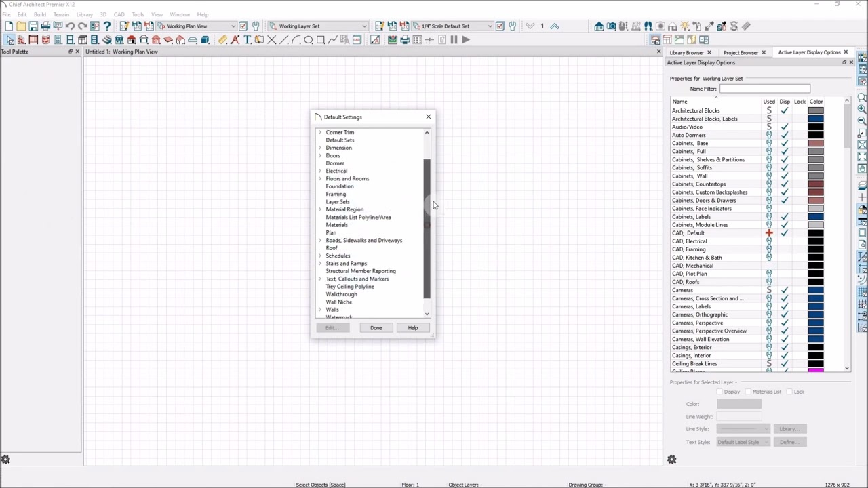Select the tape measure Dimension tool

point(222,40)
